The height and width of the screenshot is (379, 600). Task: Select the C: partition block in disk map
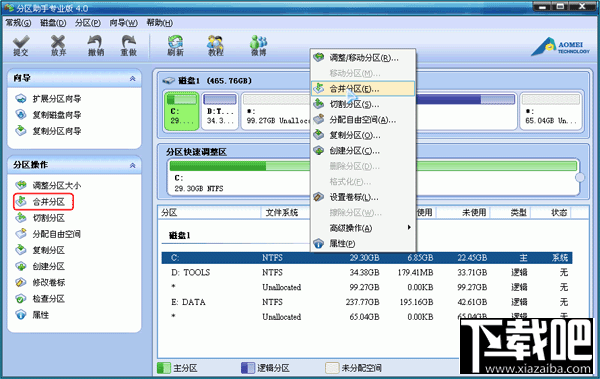[x=182, y=111]
